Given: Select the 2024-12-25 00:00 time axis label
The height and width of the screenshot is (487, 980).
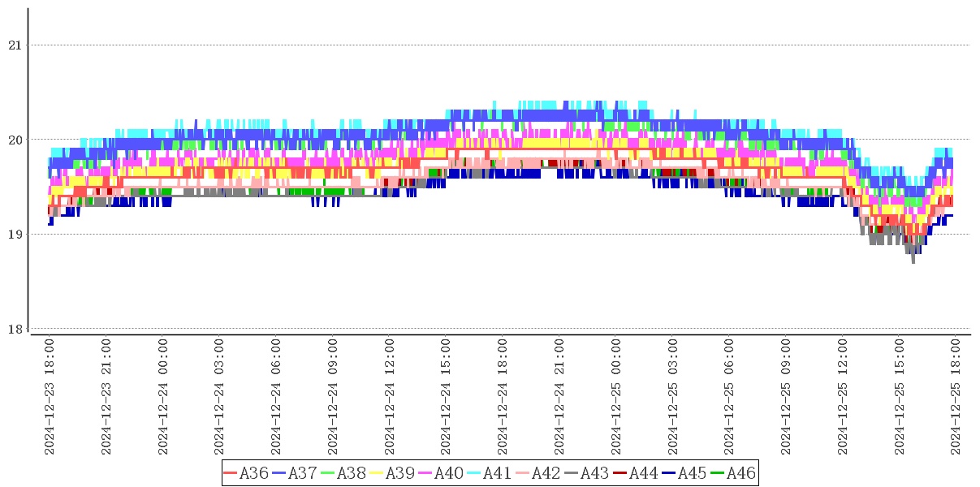Looking at the screenshot, I should (x=616, y=397).
